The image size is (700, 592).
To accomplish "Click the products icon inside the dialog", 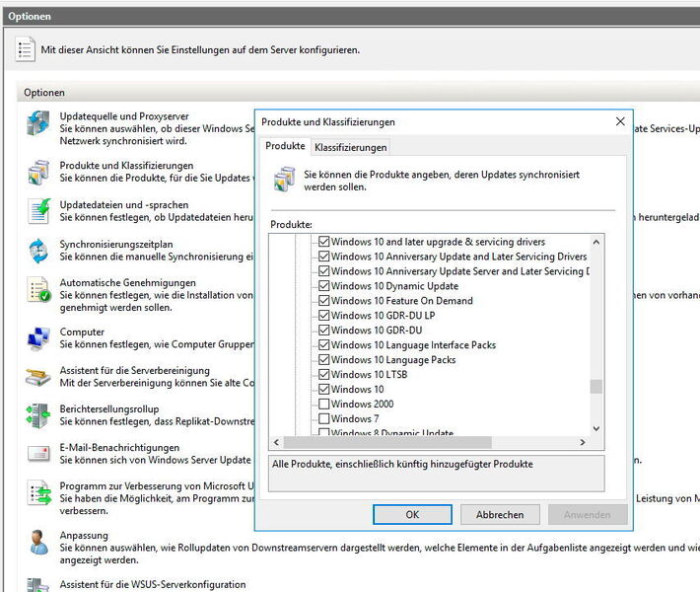I will (284, 180).
